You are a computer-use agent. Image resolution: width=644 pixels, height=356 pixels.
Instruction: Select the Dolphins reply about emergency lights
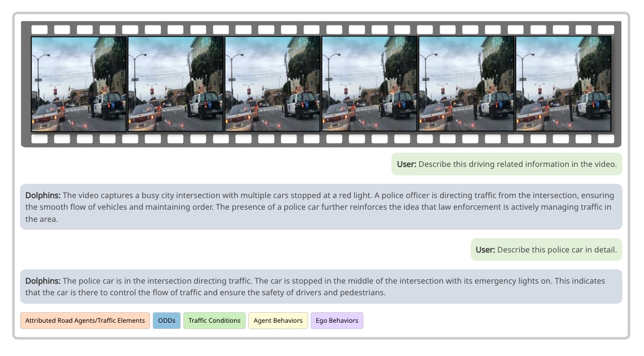pos(321,287)
